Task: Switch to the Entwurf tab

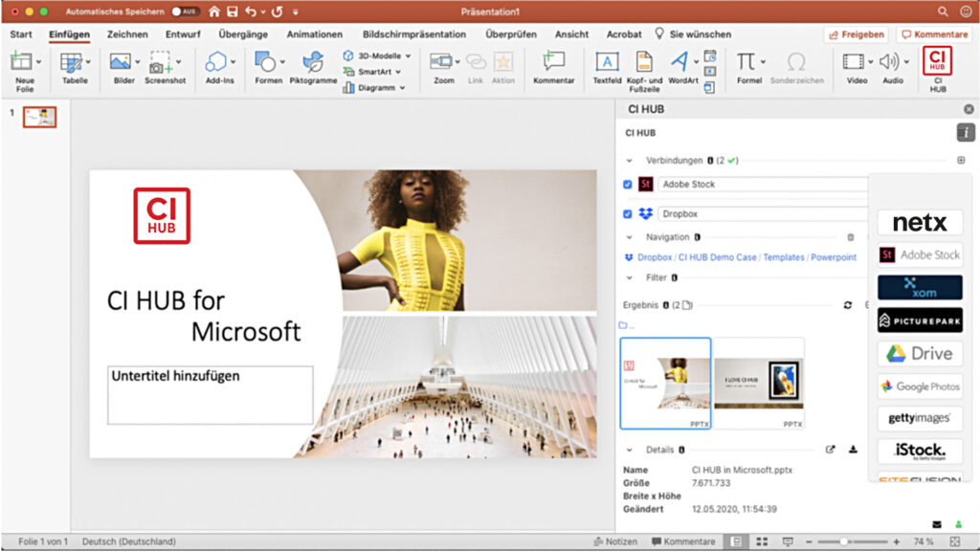Action: point(183,34)
